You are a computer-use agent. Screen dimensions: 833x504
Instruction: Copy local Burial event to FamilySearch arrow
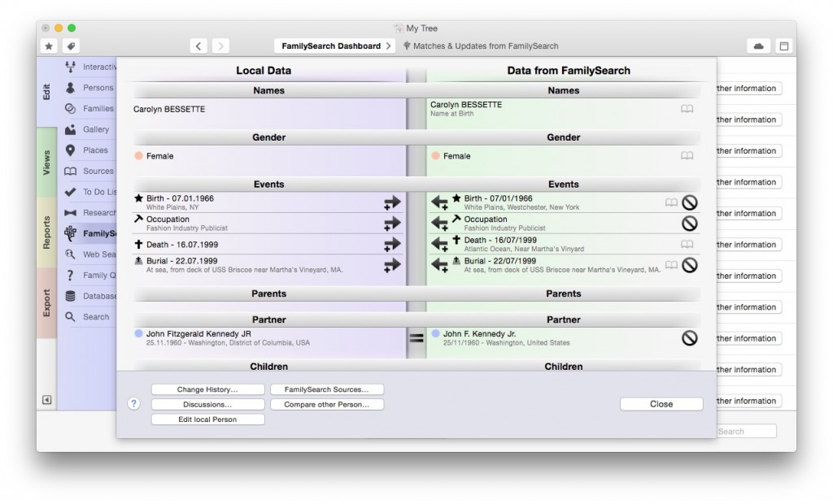[x=392, y=265]
